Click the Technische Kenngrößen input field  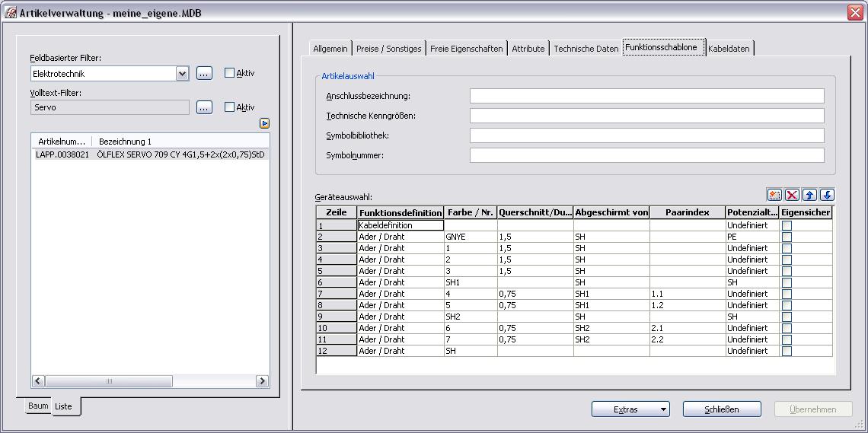point(646,116)
